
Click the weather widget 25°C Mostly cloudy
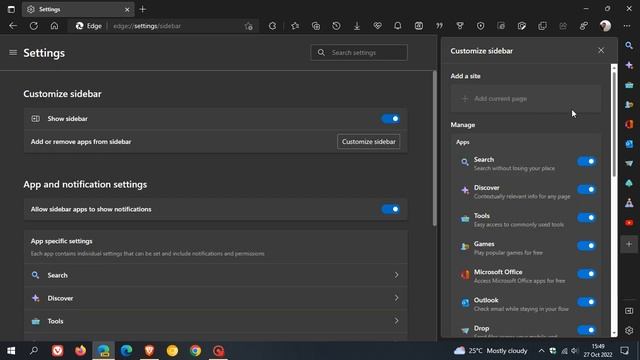point(491,351)
